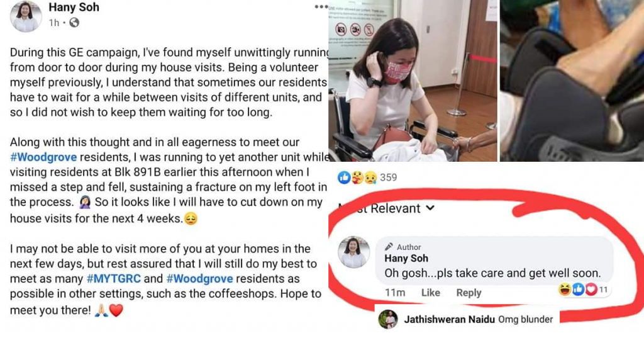Click the Like reaction icon beside 359

tap(344, 177)
